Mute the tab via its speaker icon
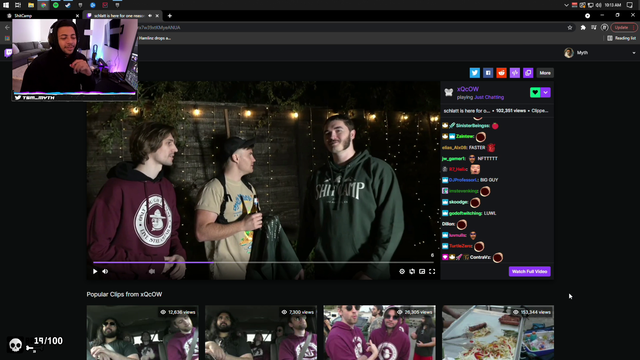 tap(150, 16)
